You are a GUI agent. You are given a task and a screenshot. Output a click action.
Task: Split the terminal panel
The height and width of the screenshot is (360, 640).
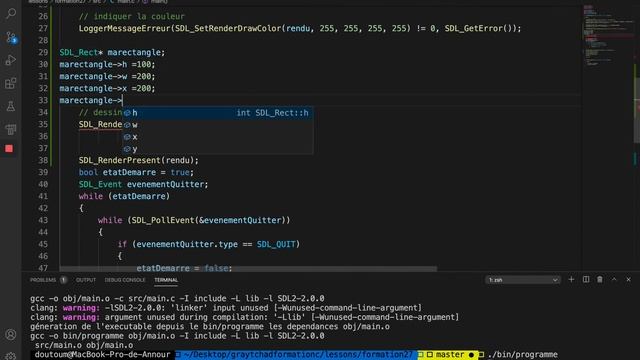(x=586, y=280)
